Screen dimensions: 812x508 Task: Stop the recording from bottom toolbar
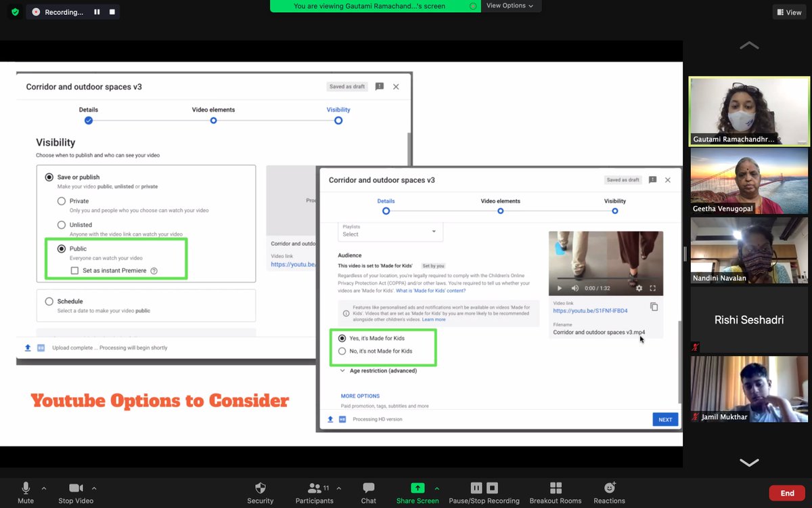click(493, 488)
